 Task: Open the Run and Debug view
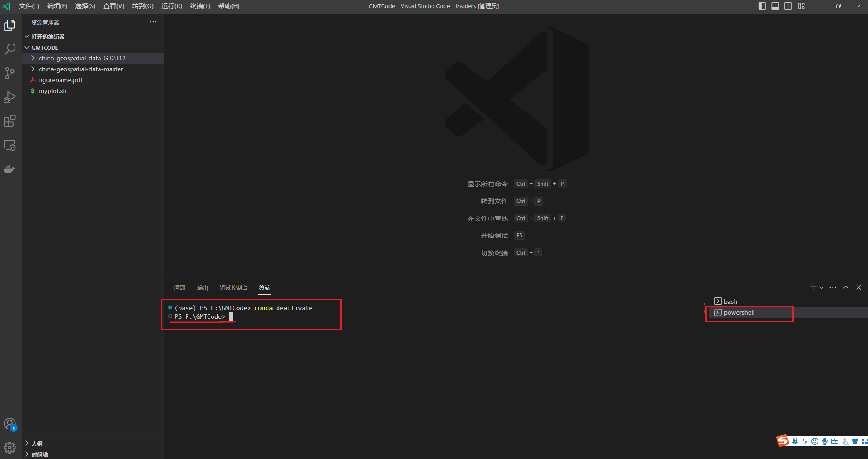(10, 97)
